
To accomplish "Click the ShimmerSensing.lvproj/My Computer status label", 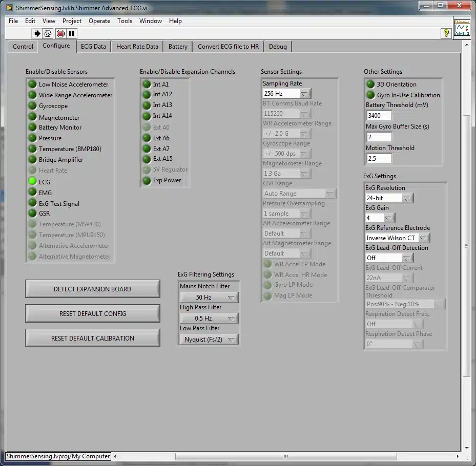I will point(58,456).
